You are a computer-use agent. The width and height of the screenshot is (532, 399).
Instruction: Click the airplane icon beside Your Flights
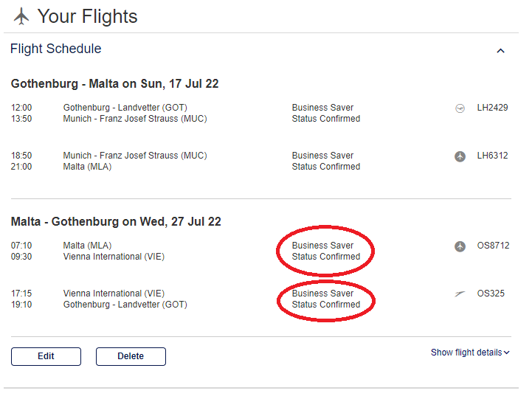click(x=21, y=15)
